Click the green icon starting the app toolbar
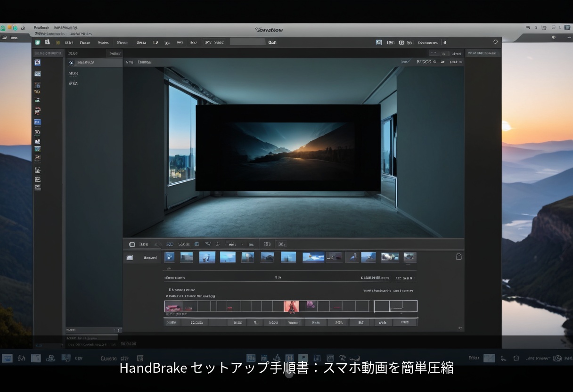 (38, 42)
